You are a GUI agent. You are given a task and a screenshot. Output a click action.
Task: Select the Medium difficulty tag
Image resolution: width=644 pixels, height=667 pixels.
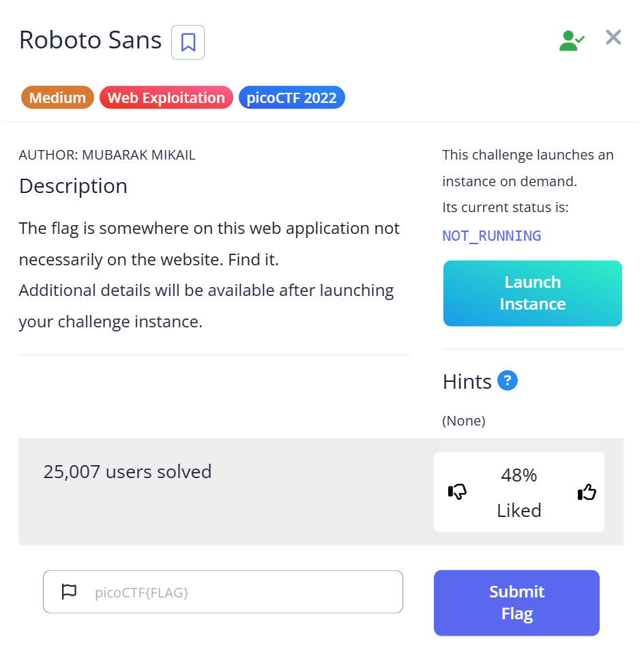(57, 98)
